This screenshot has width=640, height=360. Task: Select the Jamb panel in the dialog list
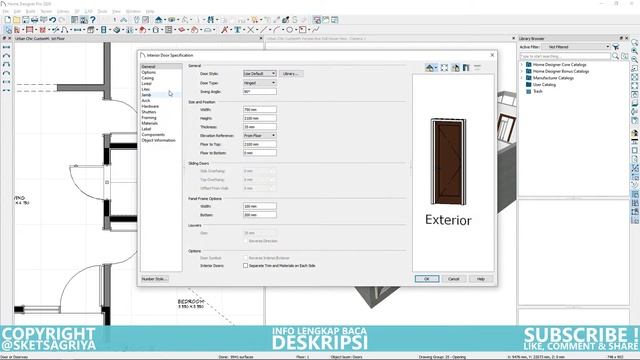[146, 95]
